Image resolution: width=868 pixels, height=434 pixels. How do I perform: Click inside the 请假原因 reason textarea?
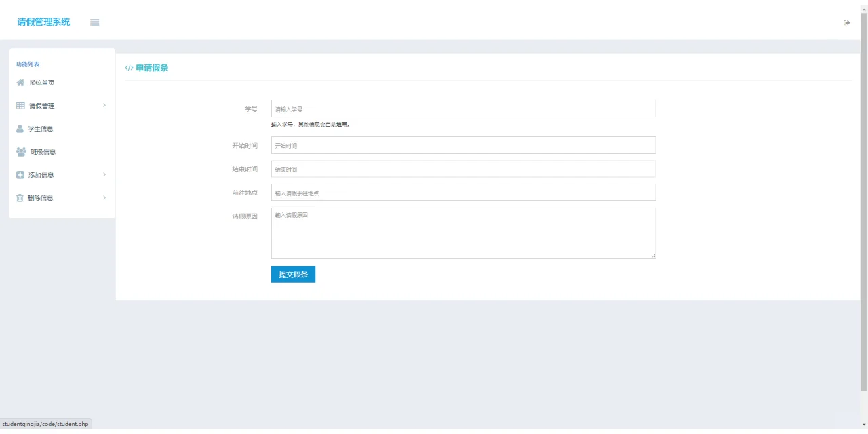coord(463,233)
